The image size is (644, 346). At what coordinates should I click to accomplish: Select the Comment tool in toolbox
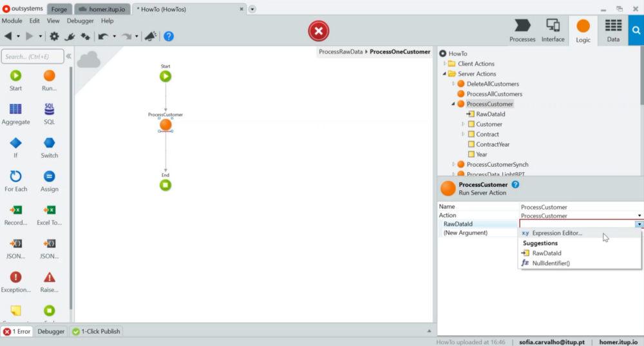[x=15, y=311]
